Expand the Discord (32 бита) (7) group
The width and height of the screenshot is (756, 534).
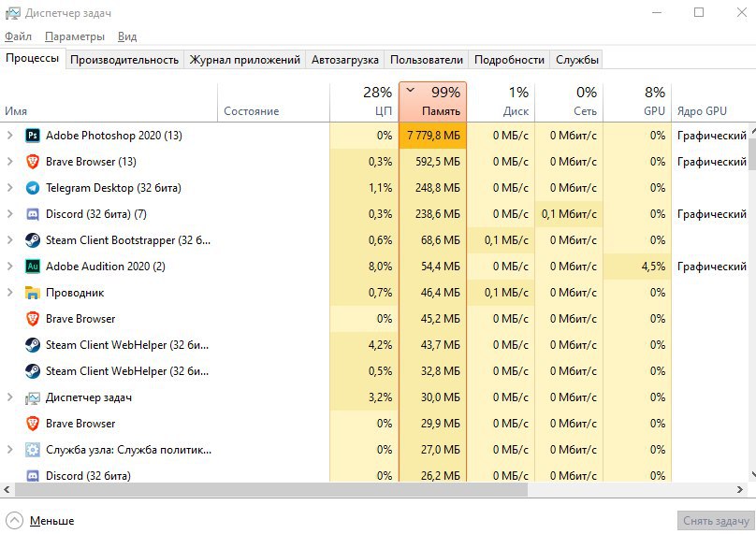tap(9, 214)
